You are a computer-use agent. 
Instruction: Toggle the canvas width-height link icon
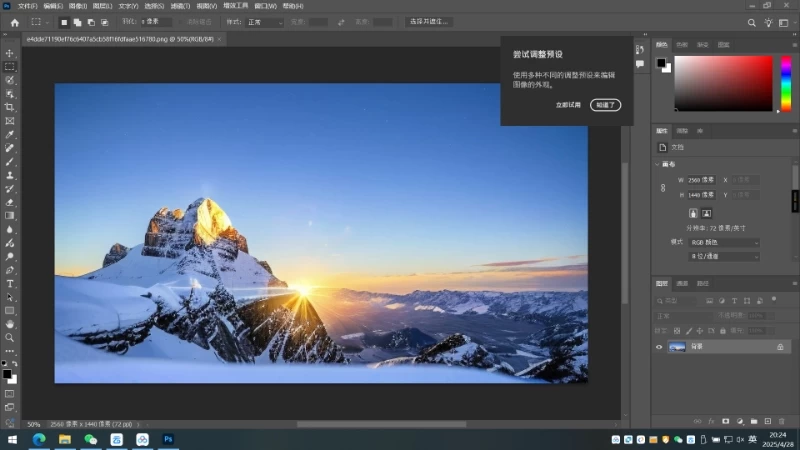pyautogui.click(x=663, y=188)
